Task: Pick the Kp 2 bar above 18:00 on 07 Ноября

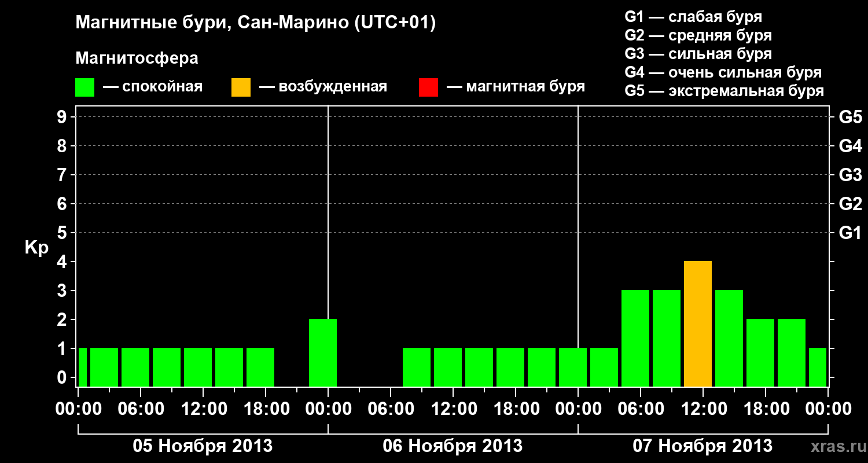Action: 760,353
